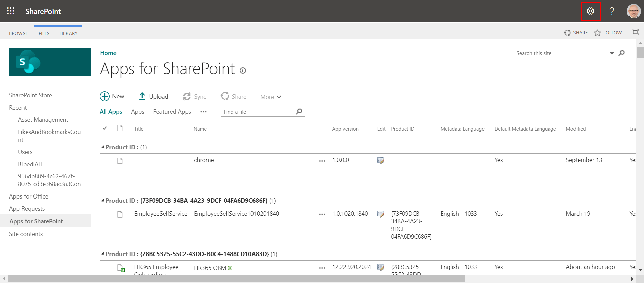Open the user profile picture menu
This screenshot has height=283, width=644.
634,11
